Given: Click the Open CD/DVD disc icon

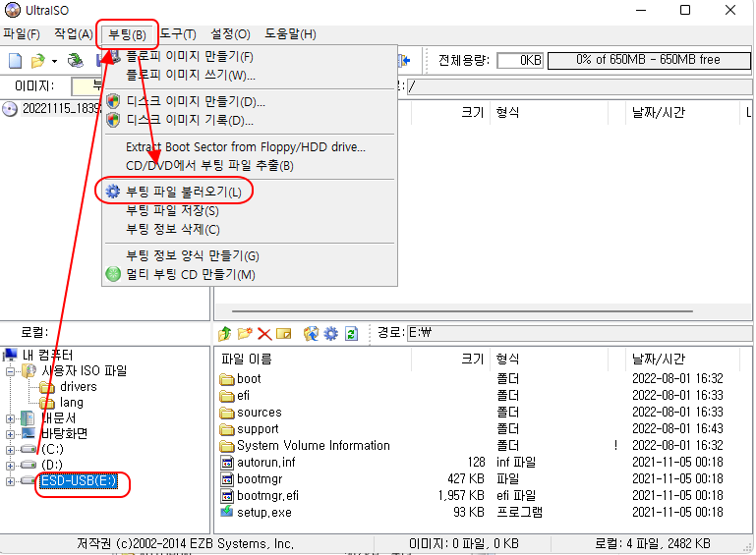Looking at the screenshot, I should coord(75,61).
